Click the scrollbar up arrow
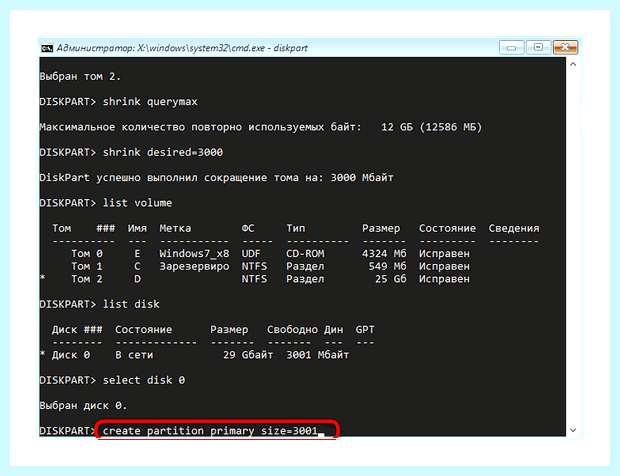Image resolution: width=620 pixels, height=476 pixels. (573, 64)
